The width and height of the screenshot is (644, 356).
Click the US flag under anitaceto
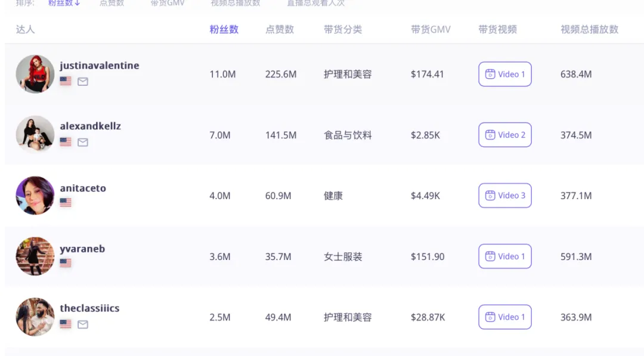pyautogui.click(x=66, y=203)
